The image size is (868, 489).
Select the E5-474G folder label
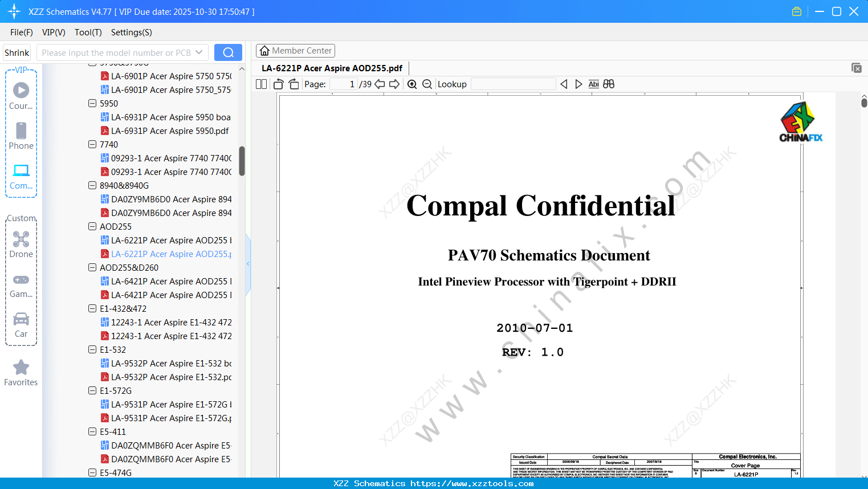(116, 473)
